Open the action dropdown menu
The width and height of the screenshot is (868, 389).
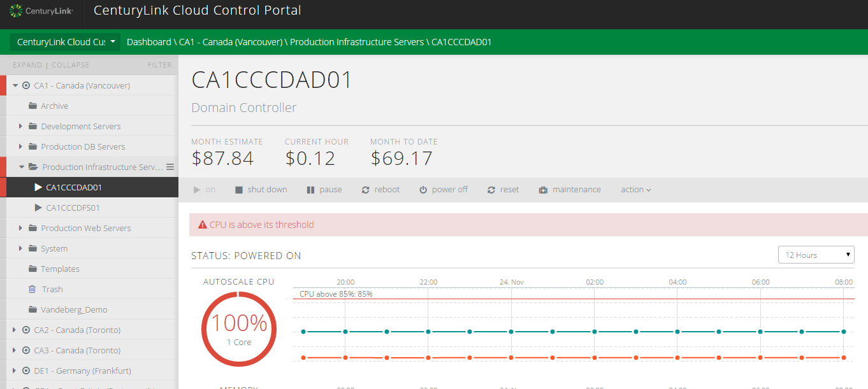point(636,190)
